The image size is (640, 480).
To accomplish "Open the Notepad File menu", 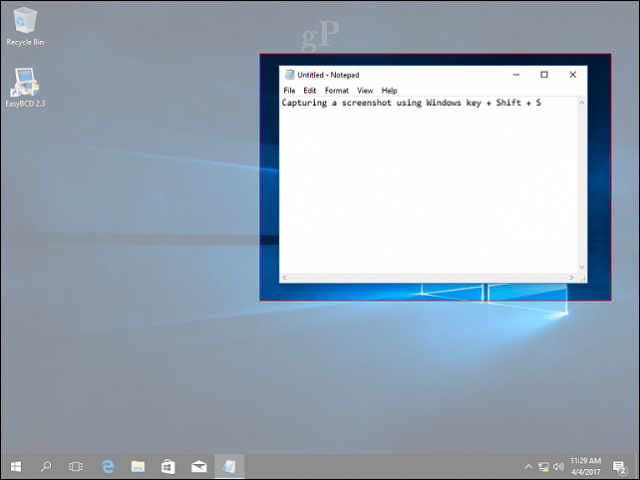I will click(289, 91).
